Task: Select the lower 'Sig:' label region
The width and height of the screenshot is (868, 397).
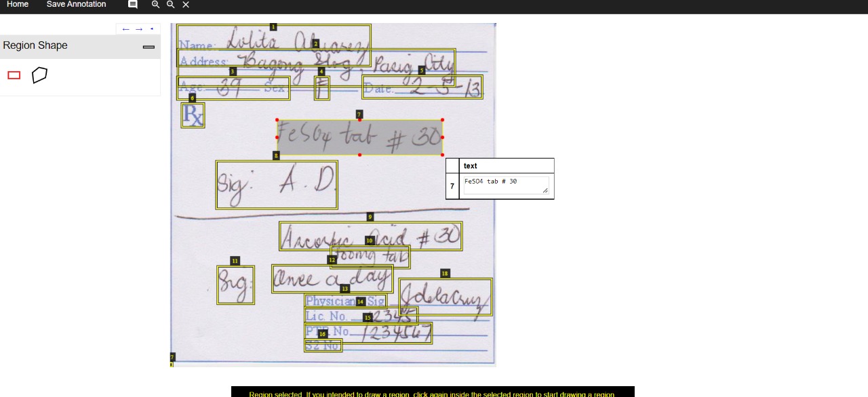Action: click(235, 285)
